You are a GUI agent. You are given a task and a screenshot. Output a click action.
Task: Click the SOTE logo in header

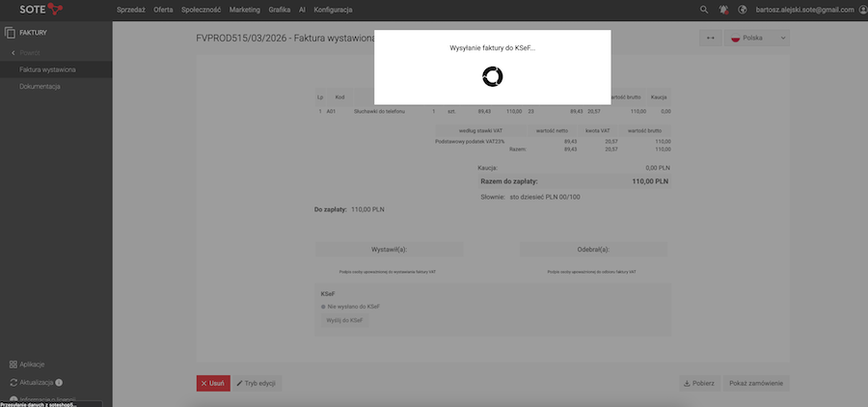pyautogui.click(x=40, y=10)
